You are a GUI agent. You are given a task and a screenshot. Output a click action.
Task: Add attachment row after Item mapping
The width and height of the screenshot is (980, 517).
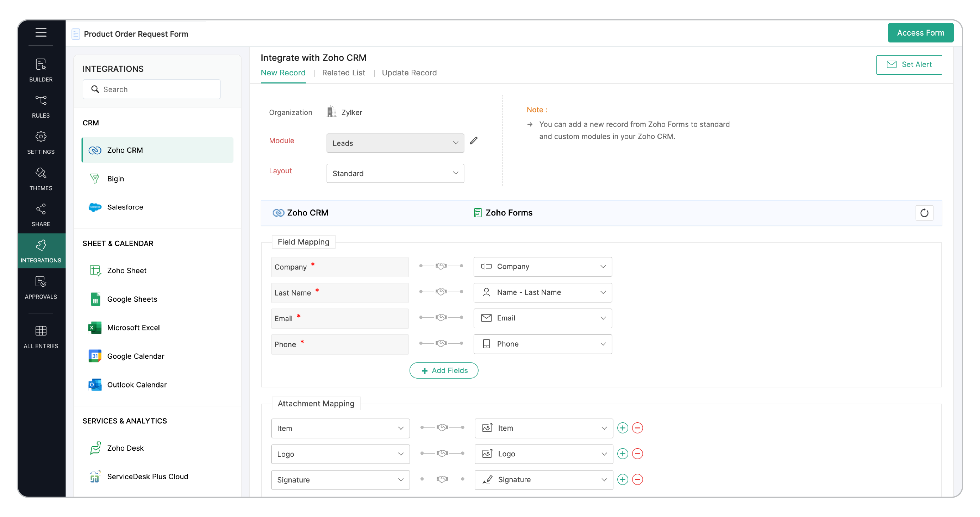[x=622, y=428]
